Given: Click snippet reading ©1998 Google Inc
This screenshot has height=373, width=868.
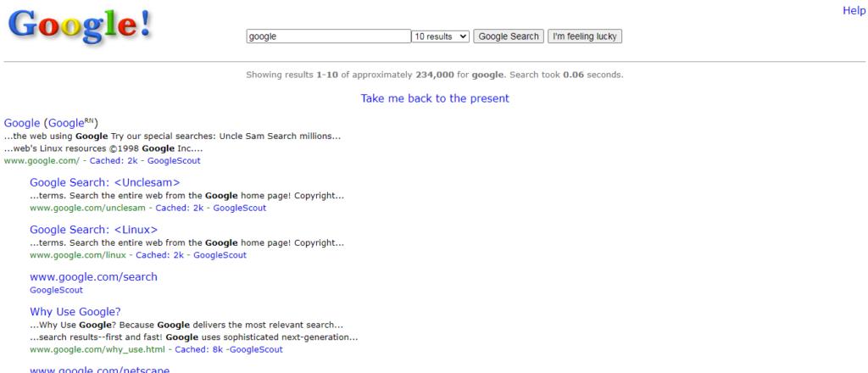Looking at the screenshot, I should 103,148.
